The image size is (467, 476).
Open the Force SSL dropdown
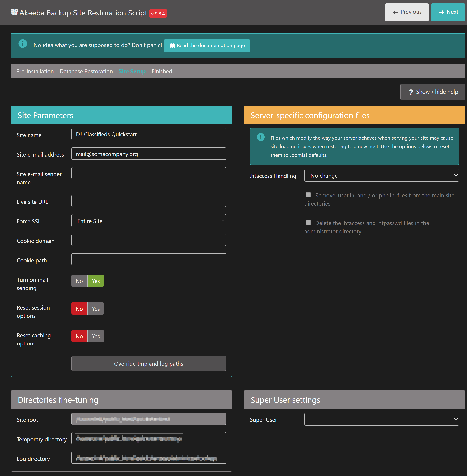[149, 221]
